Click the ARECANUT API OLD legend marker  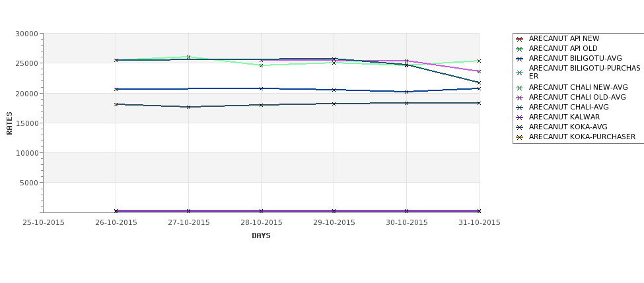[520, 49]
